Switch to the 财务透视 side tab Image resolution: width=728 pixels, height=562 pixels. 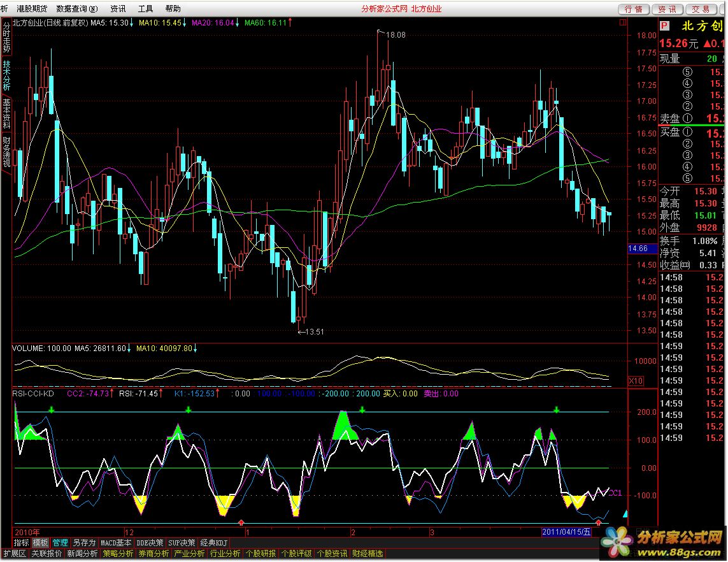pyautogui.click(x=6, y=152)
